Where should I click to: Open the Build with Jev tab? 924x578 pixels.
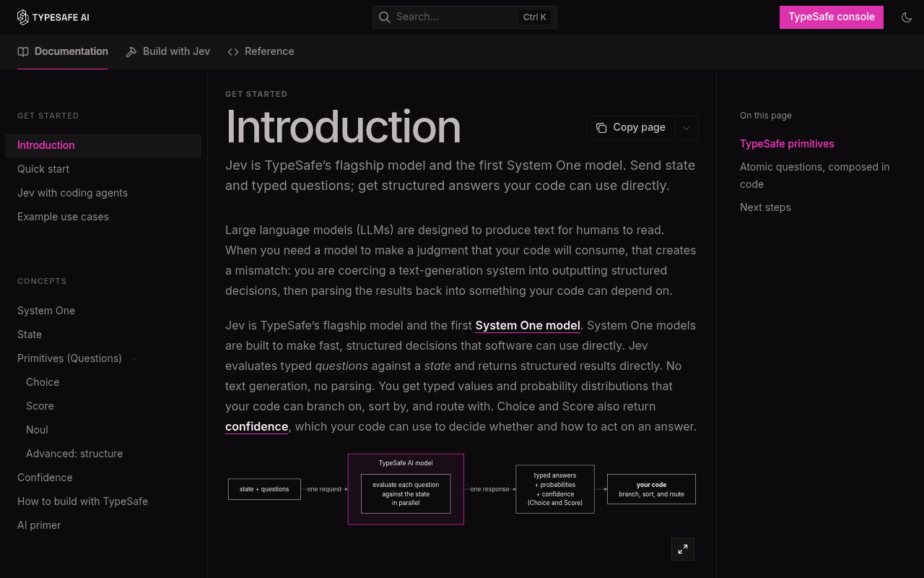tap(168, 51)
